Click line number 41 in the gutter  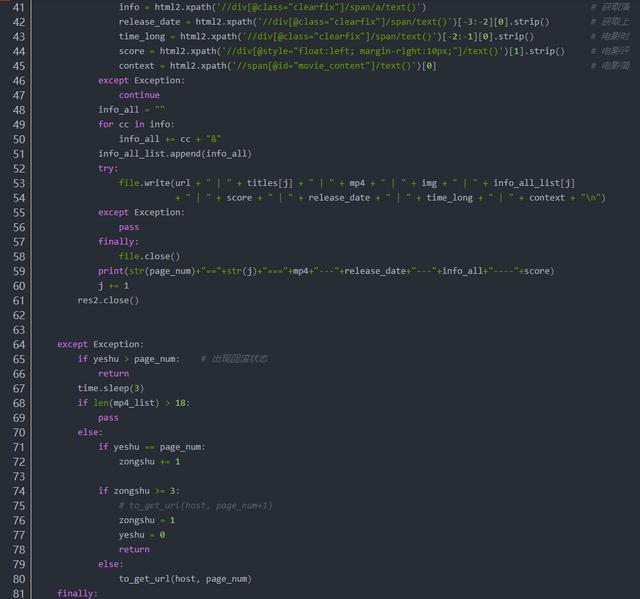(19, 7)
